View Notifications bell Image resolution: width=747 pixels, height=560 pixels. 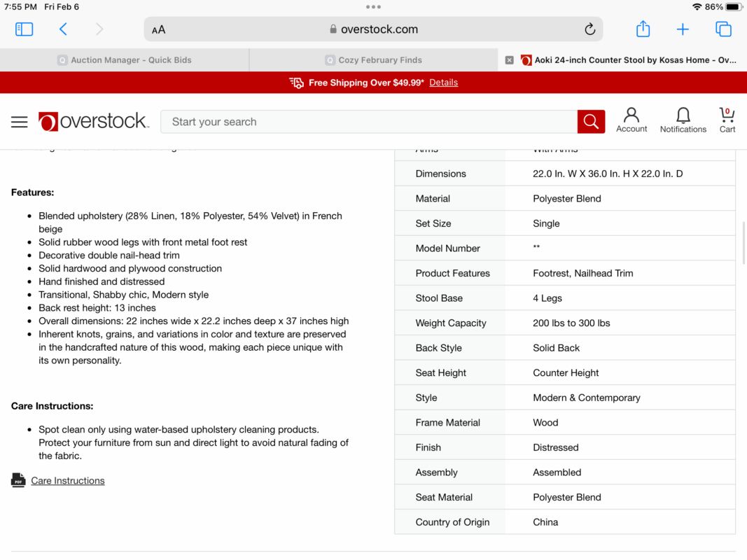(683, 120)
